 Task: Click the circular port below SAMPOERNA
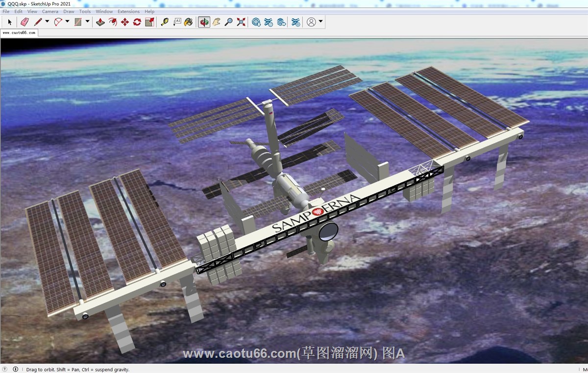[328, 231]
